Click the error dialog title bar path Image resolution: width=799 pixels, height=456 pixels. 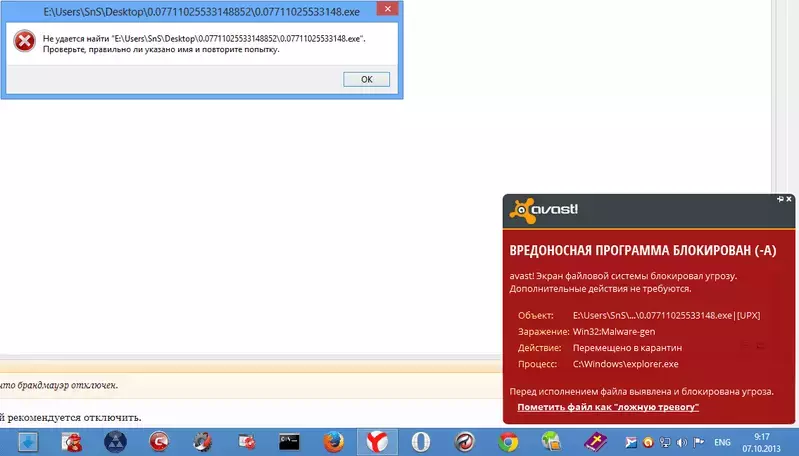[202, 11]
